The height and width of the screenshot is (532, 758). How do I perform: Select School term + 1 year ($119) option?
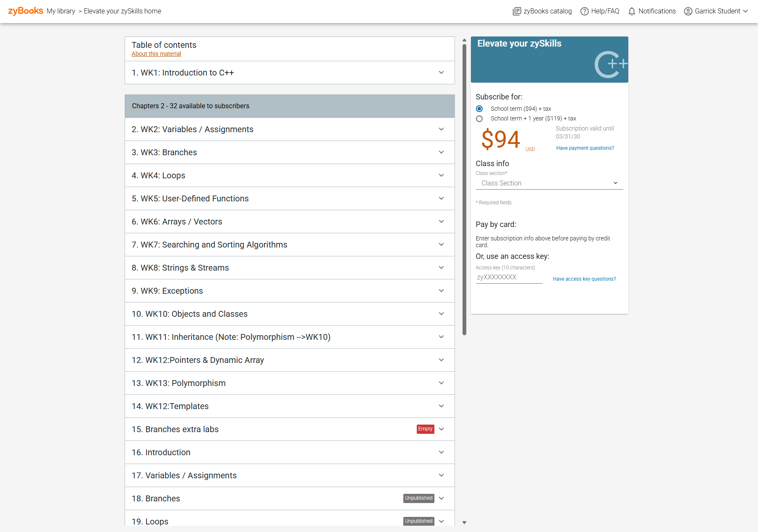point(479,119)
